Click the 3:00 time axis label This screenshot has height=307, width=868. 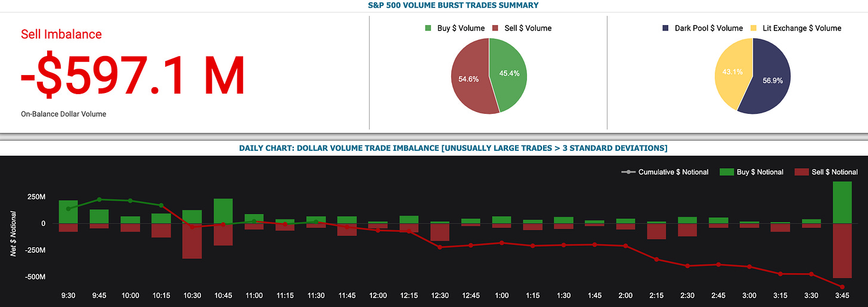click(x=749, y=296)
